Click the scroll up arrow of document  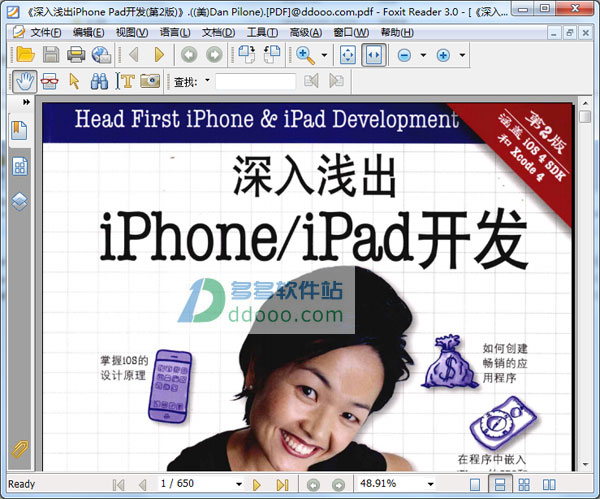pyautogui.click(x=585, y=103)
